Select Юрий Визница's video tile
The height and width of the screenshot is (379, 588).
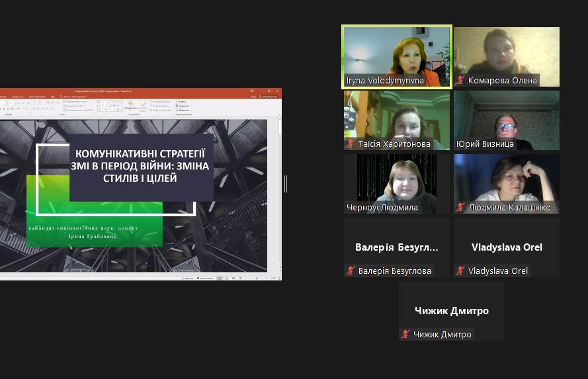click(x=506, y=120)
